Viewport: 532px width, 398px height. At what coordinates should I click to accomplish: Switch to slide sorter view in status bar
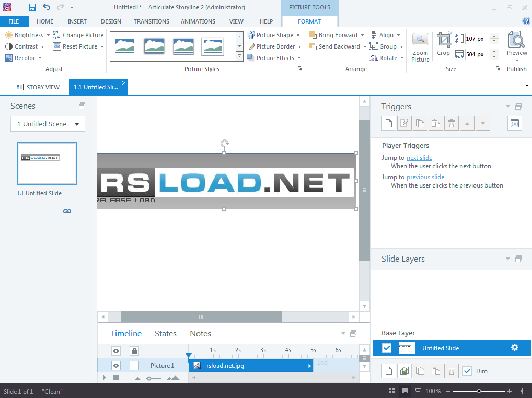(x=392, y=391)
